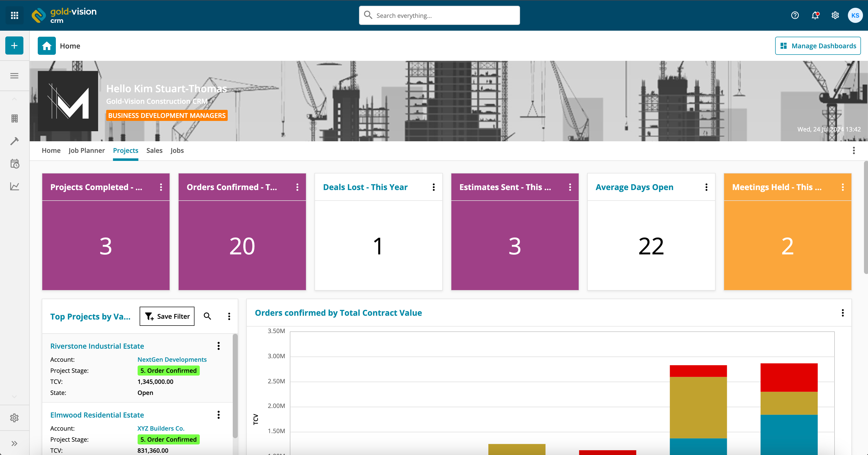The image size is (868, 455).
Task: Open the line chart sidebar icon
Action: (x=15, y=186)
